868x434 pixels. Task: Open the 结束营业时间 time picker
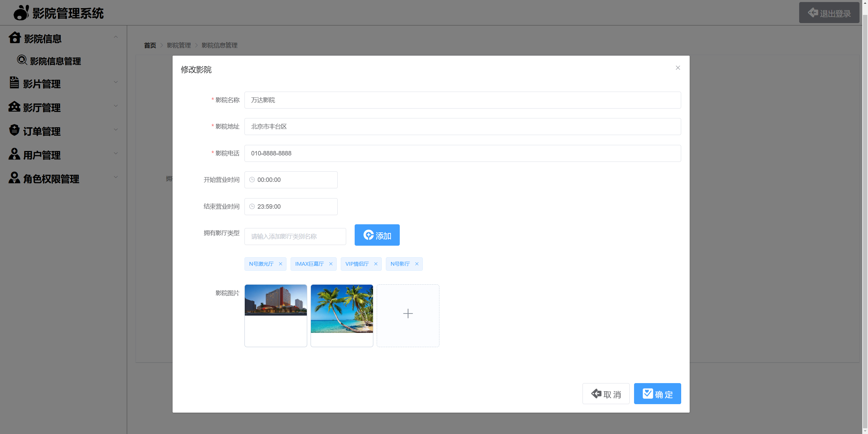291,207
